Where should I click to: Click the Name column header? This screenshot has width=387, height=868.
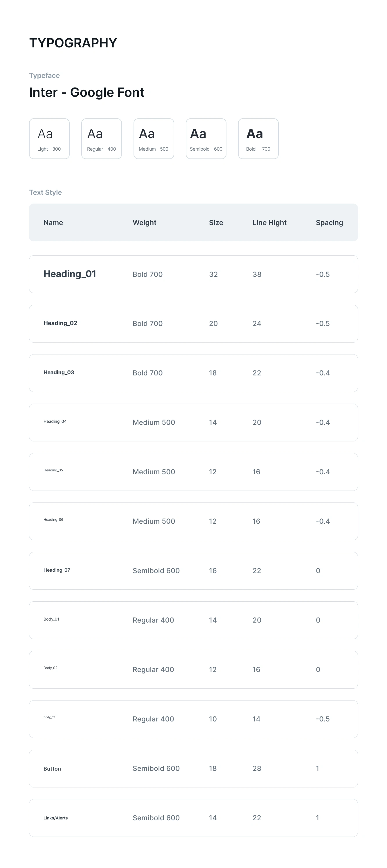point(53,222)
